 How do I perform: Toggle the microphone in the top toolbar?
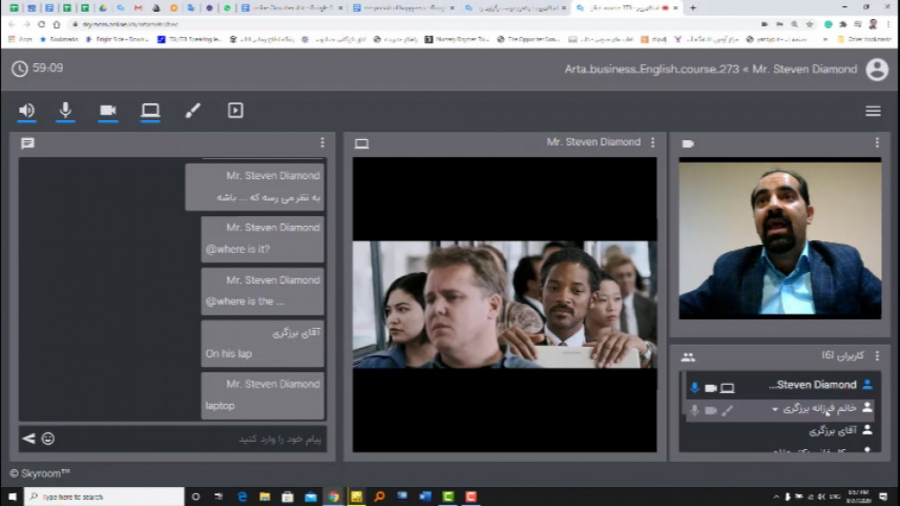[x=65, y=110]
